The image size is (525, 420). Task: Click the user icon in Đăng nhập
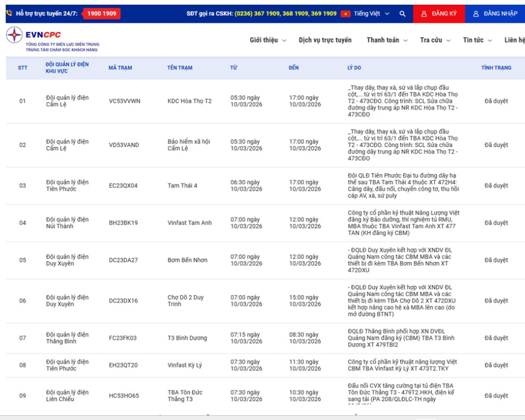pos(476,14)
